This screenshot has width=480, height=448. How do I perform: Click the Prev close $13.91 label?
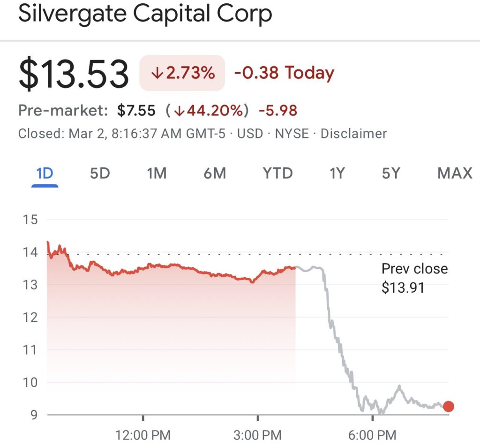point(414,278)
